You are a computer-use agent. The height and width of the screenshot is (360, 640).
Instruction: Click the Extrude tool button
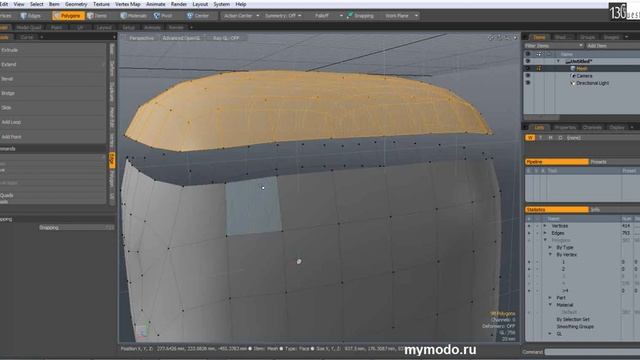point(53,50)
